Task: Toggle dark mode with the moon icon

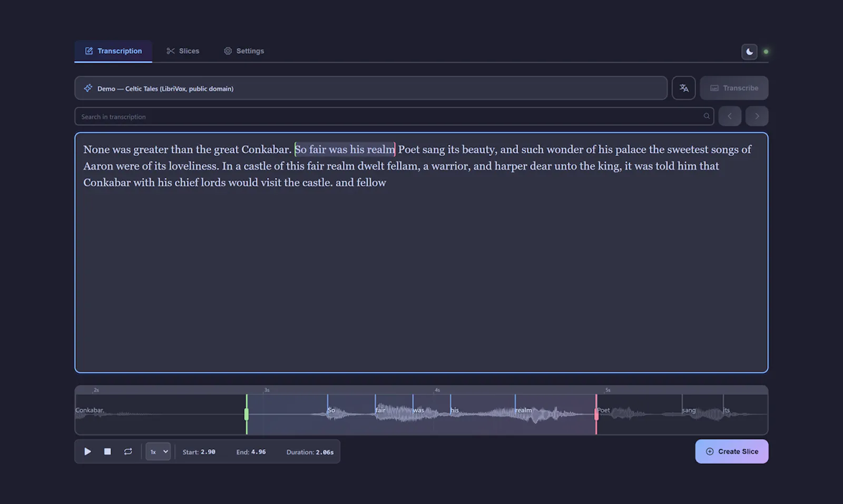Action: [749, 52]
